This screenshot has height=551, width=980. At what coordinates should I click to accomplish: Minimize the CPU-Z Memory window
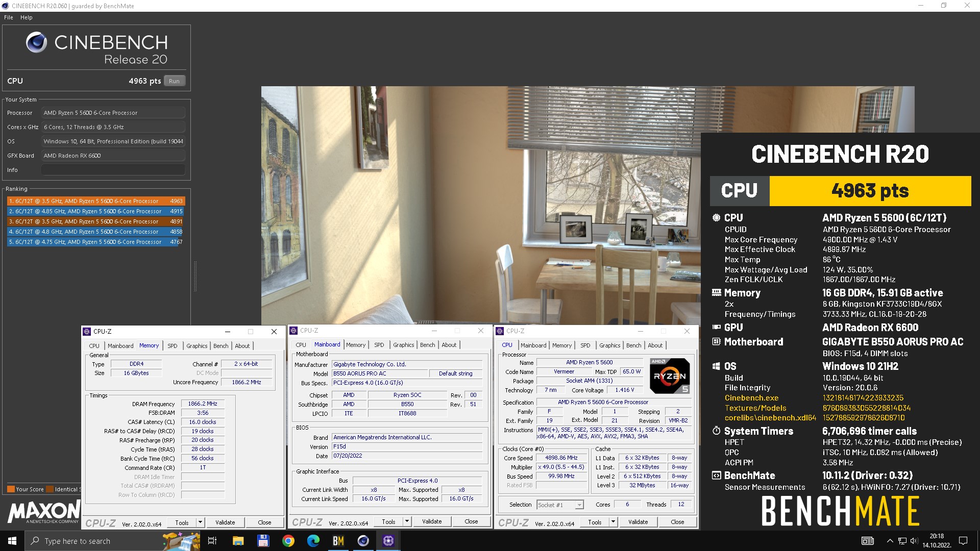coord(228,332)
